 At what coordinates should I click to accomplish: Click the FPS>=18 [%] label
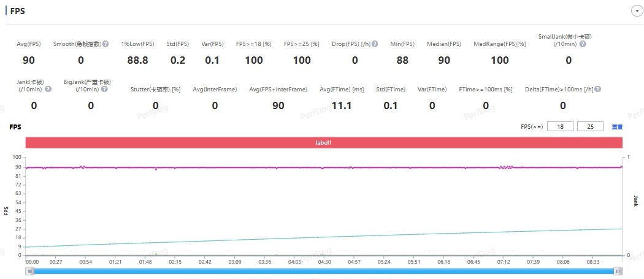(254, 44)
